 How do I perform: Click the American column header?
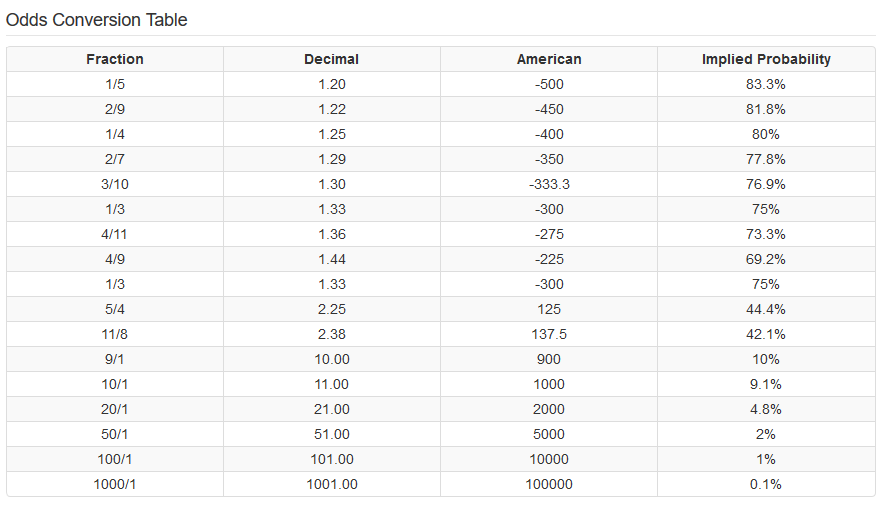point(549,59)
